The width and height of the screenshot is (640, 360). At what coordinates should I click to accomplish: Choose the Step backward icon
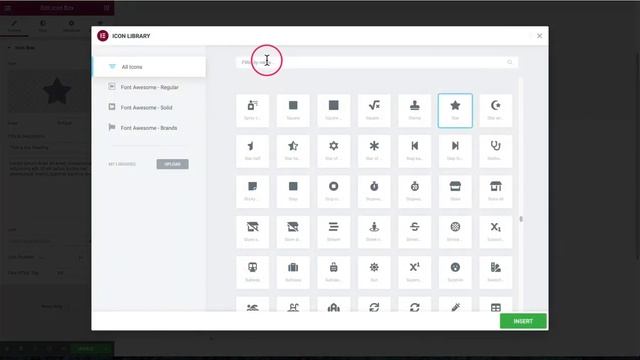pos(414,151)
